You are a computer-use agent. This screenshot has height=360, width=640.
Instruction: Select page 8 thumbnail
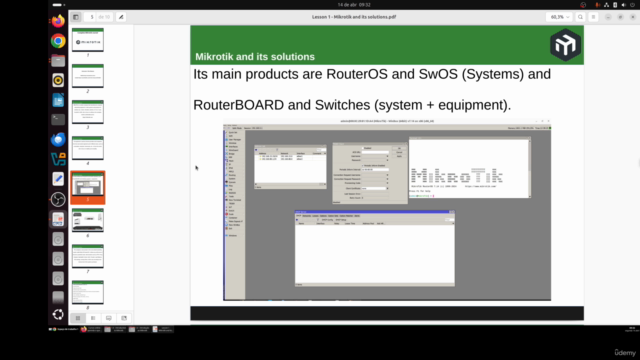(88, 292)
